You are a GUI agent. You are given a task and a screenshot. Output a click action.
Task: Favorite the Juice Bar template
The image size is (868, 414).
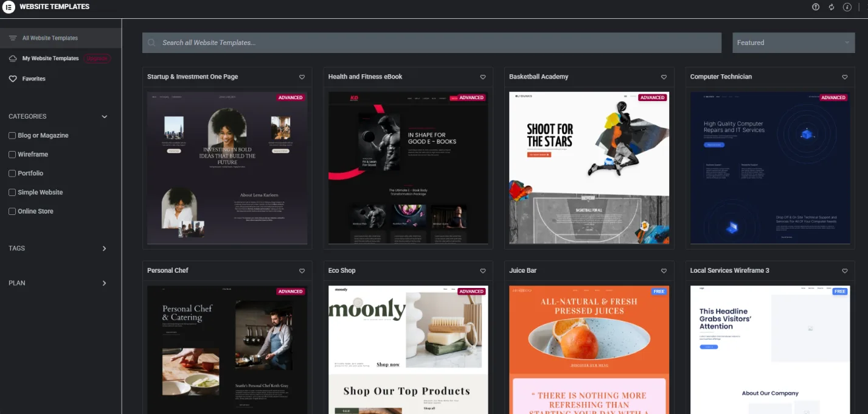tap(664, 271)
